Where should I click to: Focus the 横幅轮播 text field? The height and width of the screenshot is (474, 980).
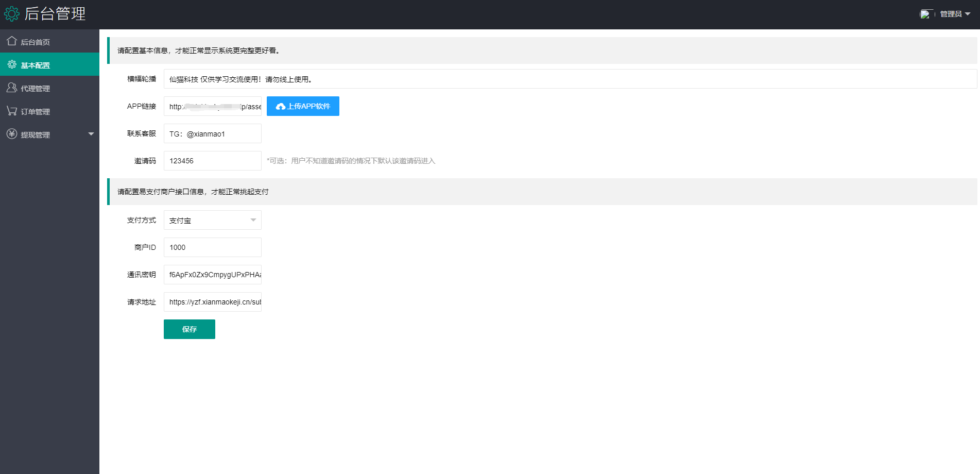[x=570, y=79]
